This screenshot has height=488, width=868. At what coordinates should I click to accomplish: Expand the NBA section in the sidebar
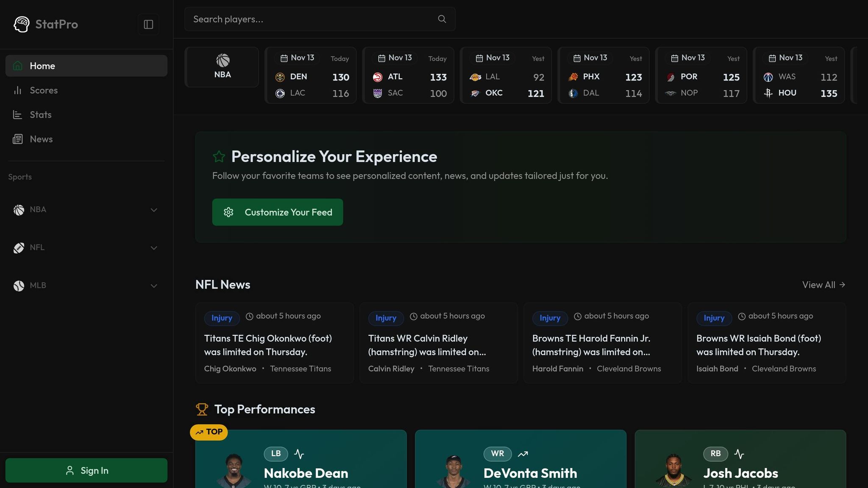pos(153,210)
